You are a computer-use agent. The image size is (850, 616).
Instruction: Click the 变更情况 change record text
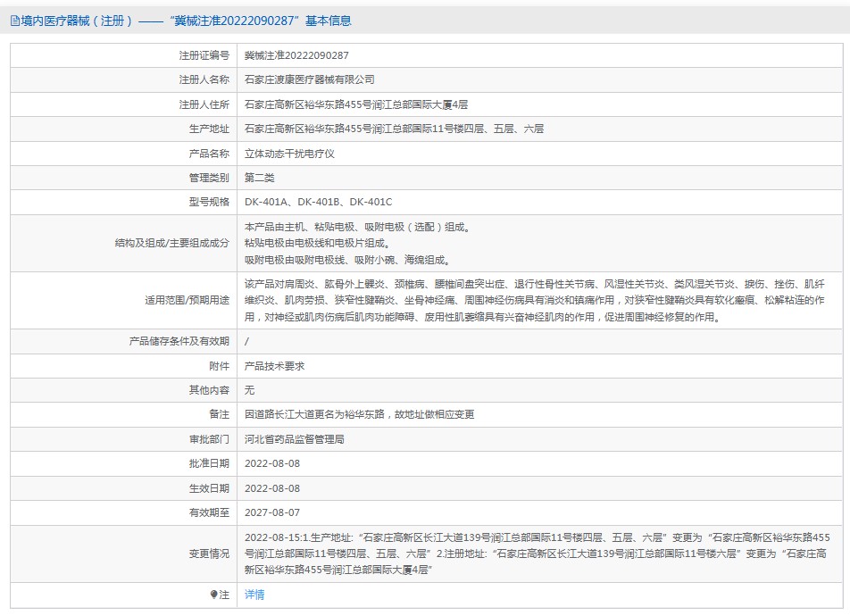pos(537,553)
